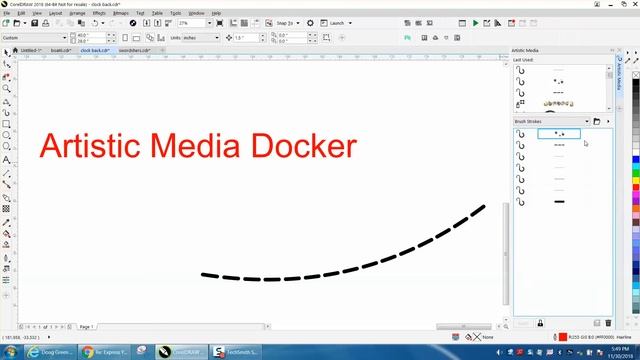Select the Color Eyedropper tool
The width and height of the screenshot is (640, 360).
tap(7, 223)
